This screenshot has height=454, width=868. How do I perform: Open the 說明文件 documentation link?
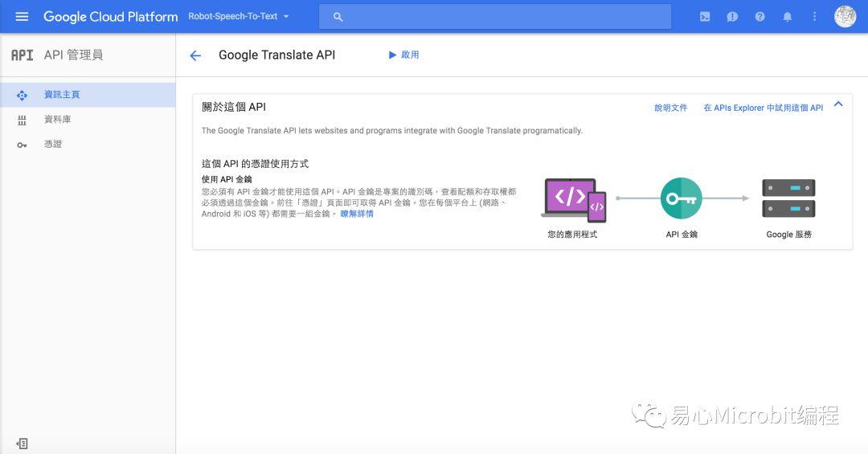coord(671,108)
